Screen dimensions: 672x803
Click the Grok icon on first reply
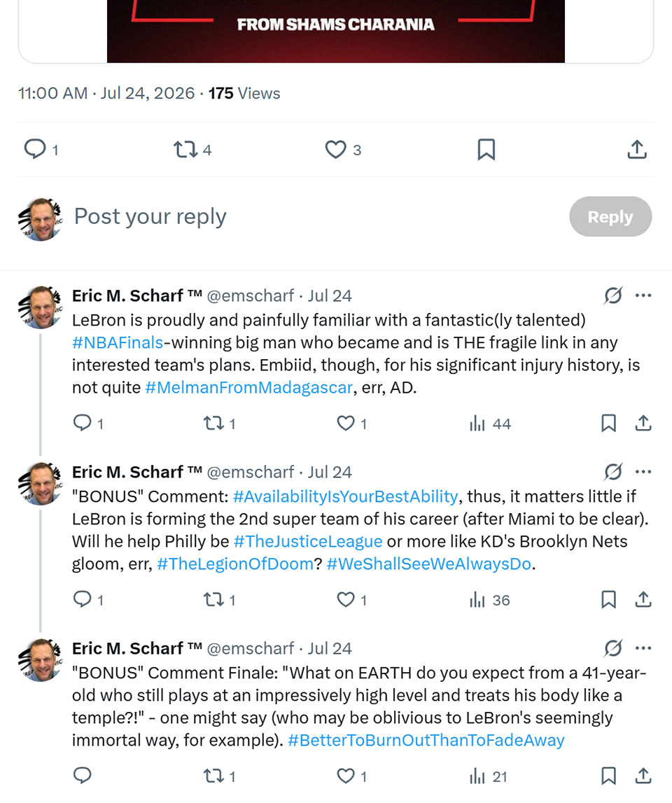(613, 295)
